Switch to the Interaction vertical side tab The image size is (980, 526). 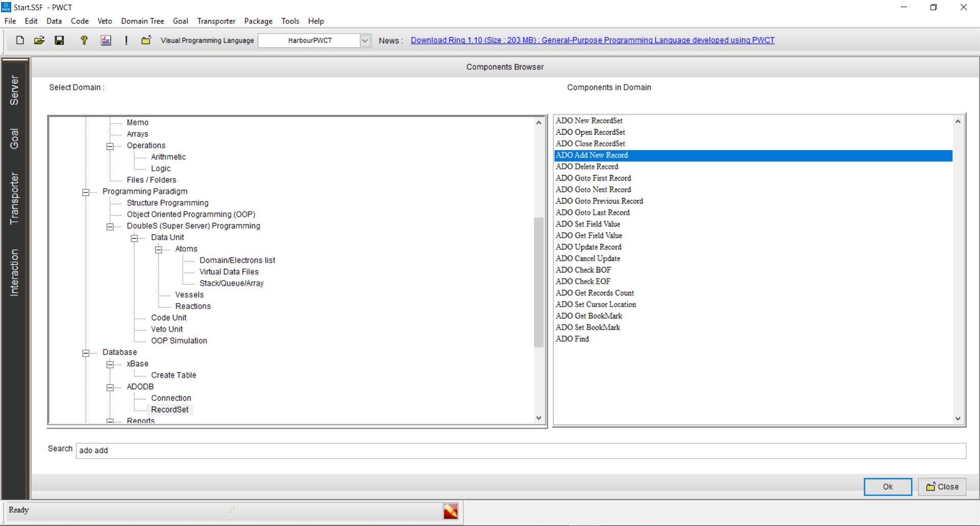click(14, 272)
